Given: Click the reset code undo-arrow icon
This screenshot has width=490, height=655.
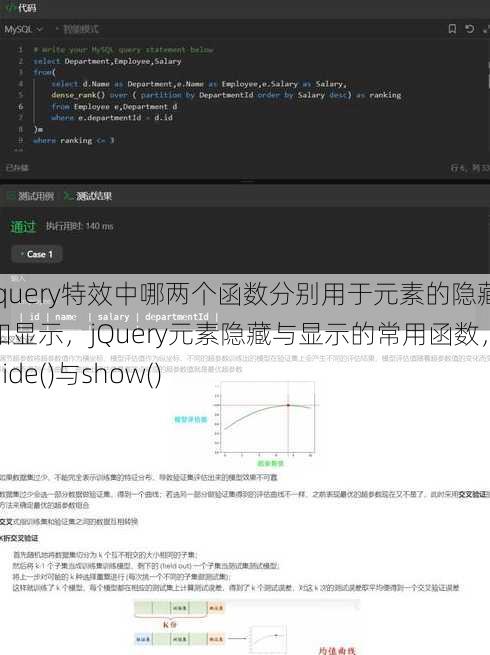Looking at the screenshot, I should click(470, 29).
